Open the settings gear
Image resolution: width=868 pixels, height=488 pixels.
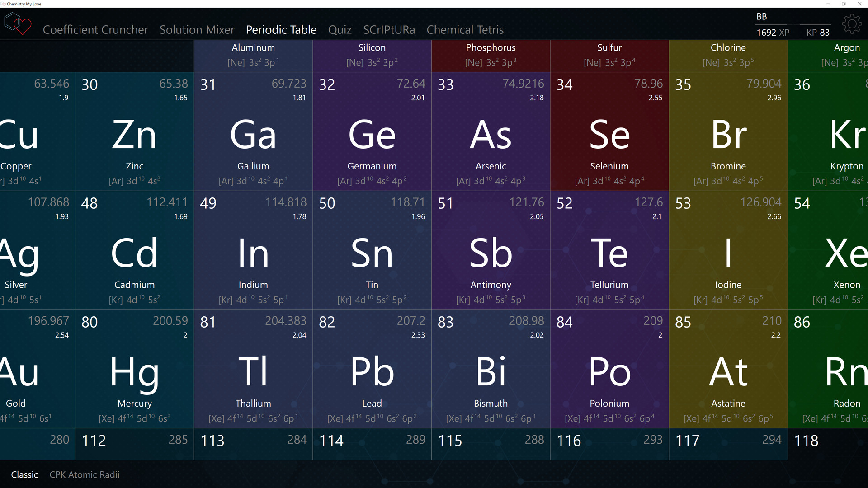point(852,23)
